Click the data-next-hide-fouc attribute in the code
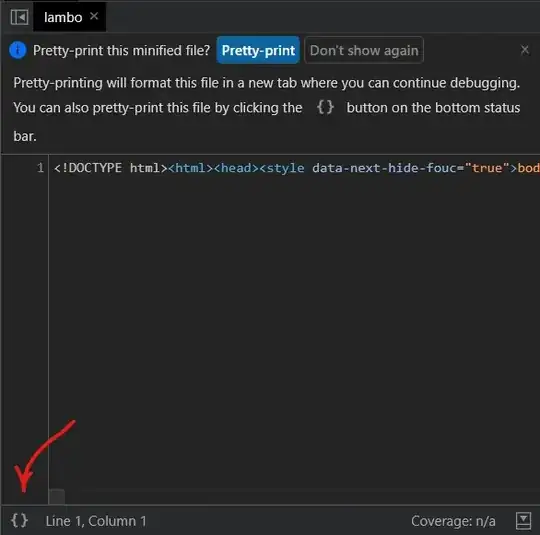540x535 pixels. pos(384,168)
